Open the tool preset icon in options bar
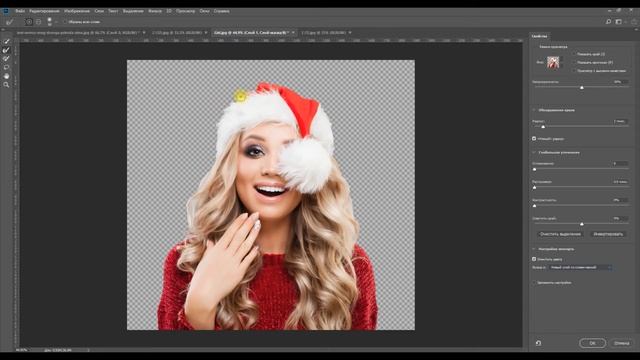 (x=10, y=22)
